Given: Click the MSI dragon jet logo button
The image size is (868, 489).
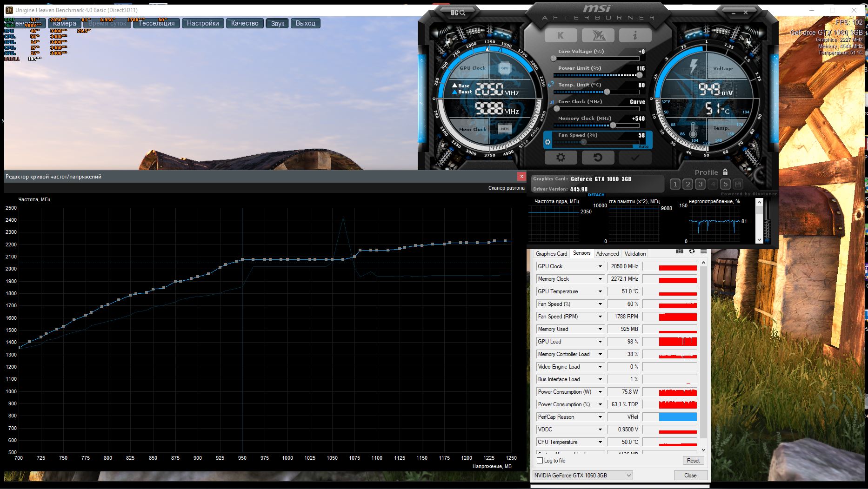Looking at the screenshot, I should (598, 35).
